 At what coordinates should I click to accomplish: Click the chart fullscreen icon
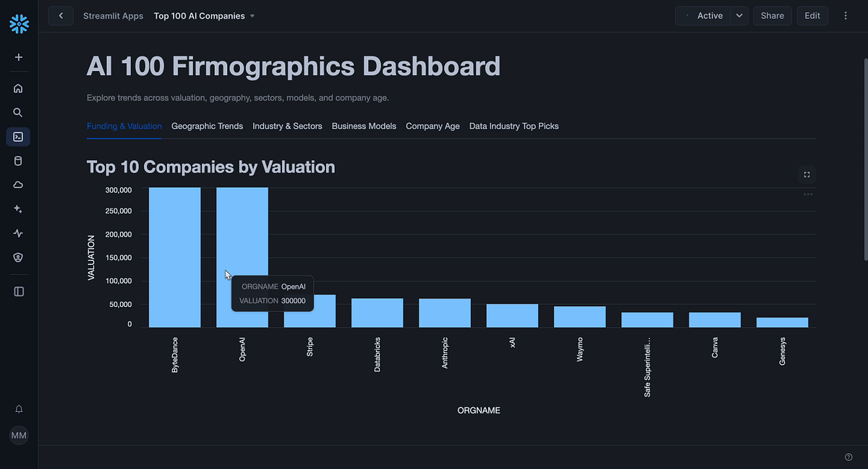tap(807, 174)
